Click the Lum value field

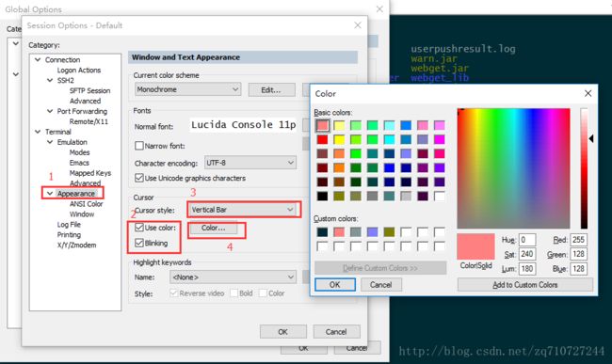click(527, 268)
